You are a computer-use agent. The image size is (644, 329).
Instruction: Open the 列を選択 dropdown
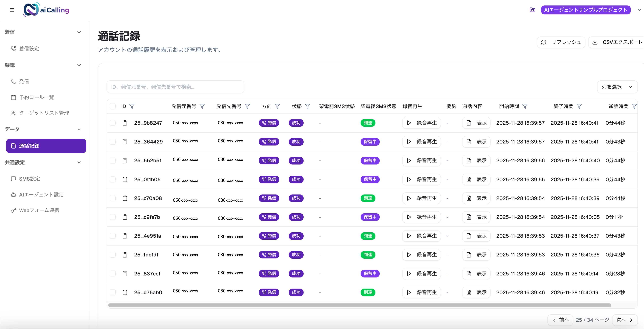[617, 87]
